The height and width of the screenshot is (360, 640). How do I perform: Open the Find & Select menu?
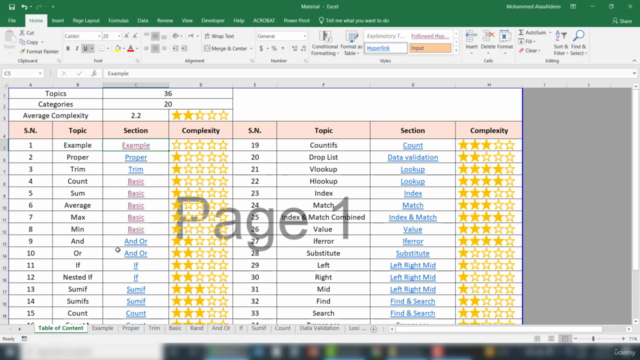[x=578, y=43]
